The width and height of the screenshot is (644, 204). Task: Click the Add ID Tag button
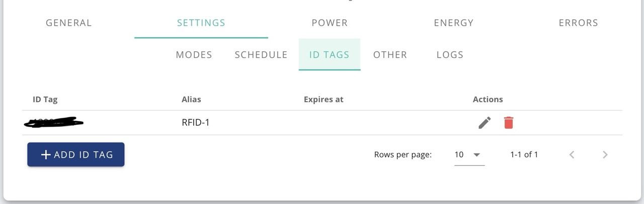76,155
